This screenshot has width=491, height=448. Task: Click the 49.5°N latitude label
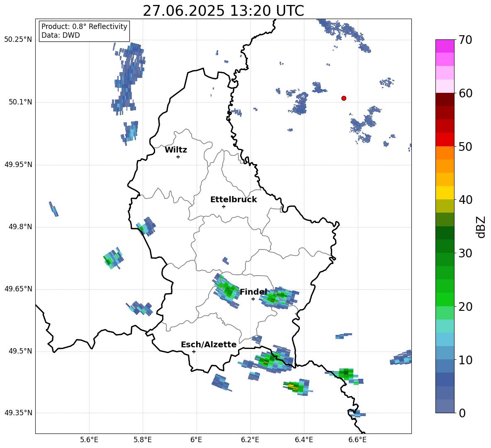[20, 351]
